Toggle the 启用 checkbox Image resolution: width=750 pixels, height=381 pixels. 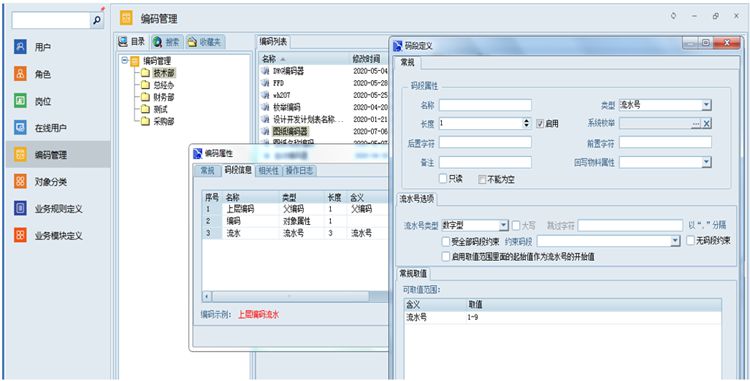[540, 123]
